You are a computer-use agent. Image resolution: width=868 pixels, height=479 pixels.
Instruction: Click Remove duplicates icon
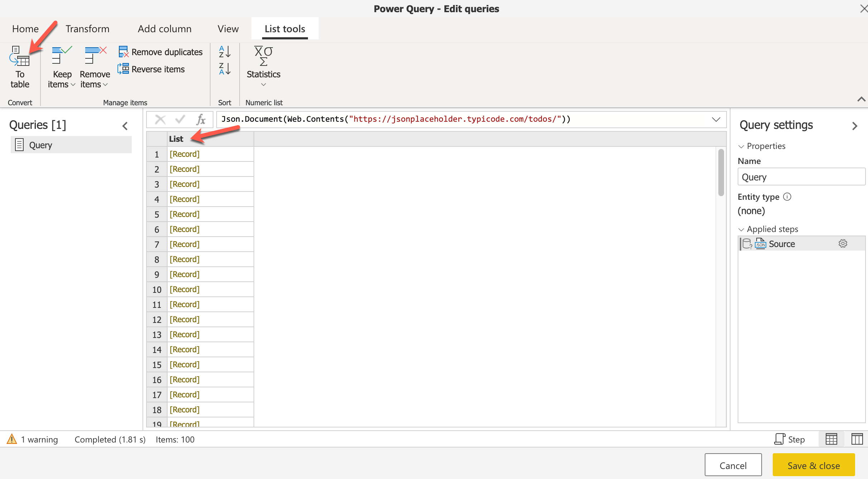click(x=124, y=52)
